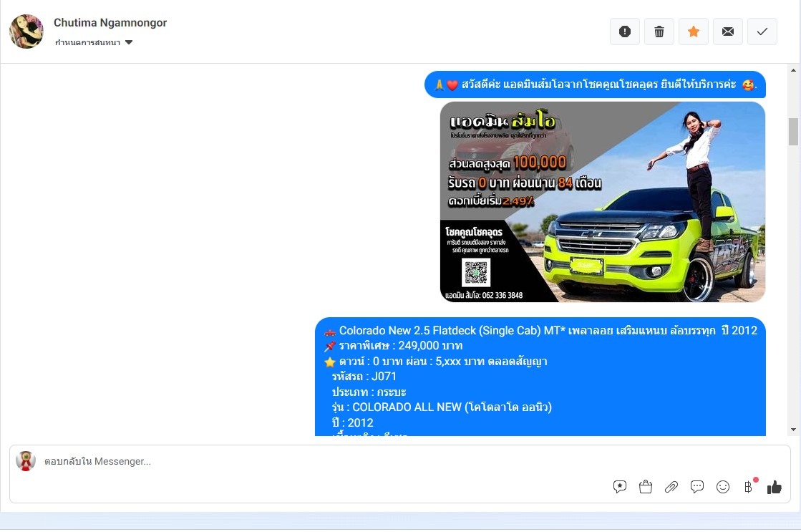The width and height of the screenshot is (801, 532).
Task: Mark conversation done with checkmark button
Action: 762,32
